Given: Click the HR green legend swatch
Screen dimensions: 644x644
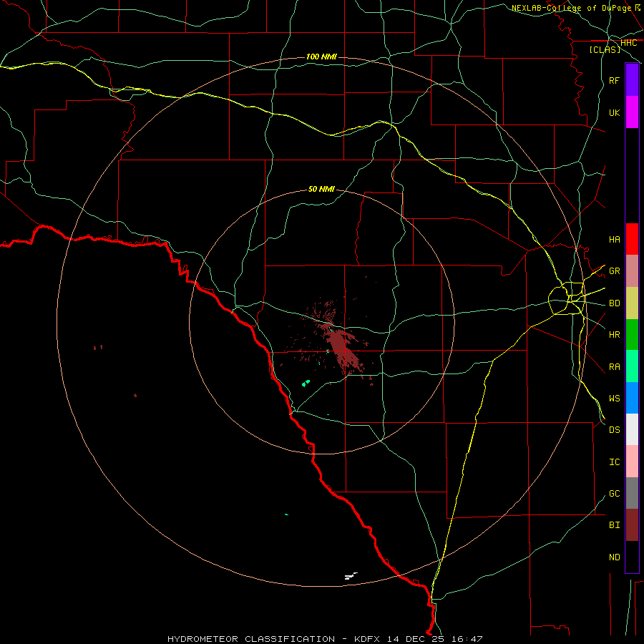Looking at the screenshot, I should [x=632, y=335].
